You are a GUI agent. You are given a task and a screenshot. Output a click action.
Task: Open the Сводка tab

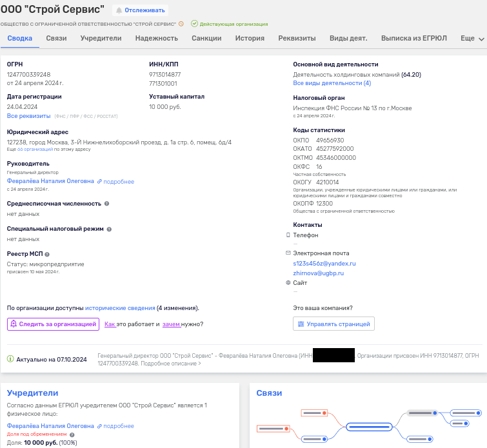click(20, 38)
